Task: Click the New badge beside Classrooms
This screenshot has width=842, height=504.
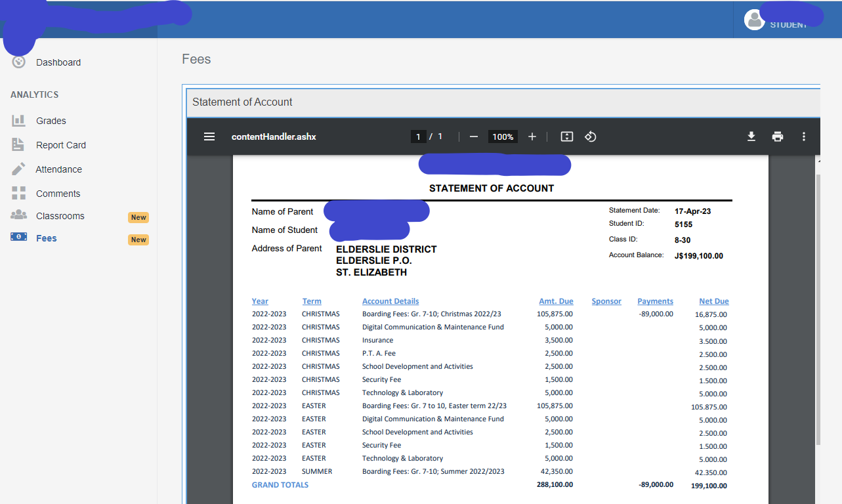Action: [138, 217]
